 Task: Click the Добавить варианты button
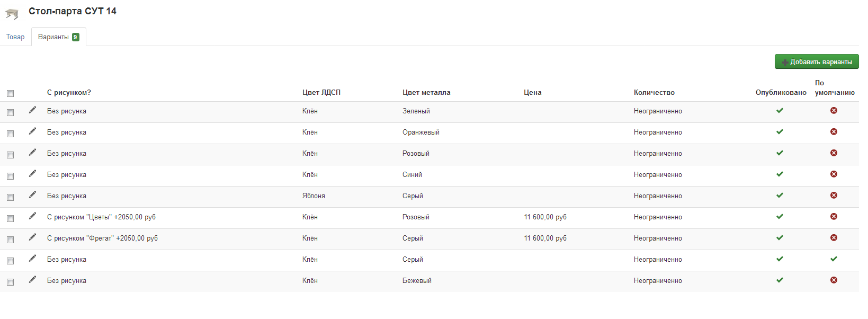click(817, 61)
